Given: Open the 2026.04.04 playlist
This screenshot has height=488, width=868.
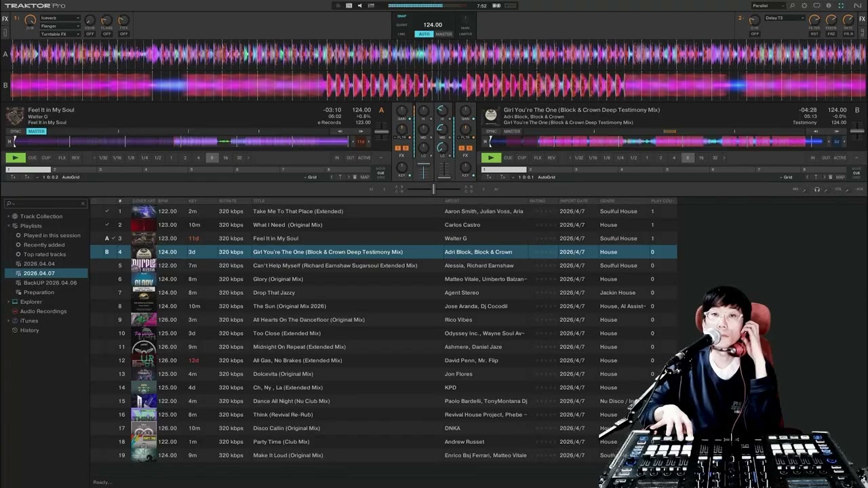Looking at the screenshot, I should 39,264.
